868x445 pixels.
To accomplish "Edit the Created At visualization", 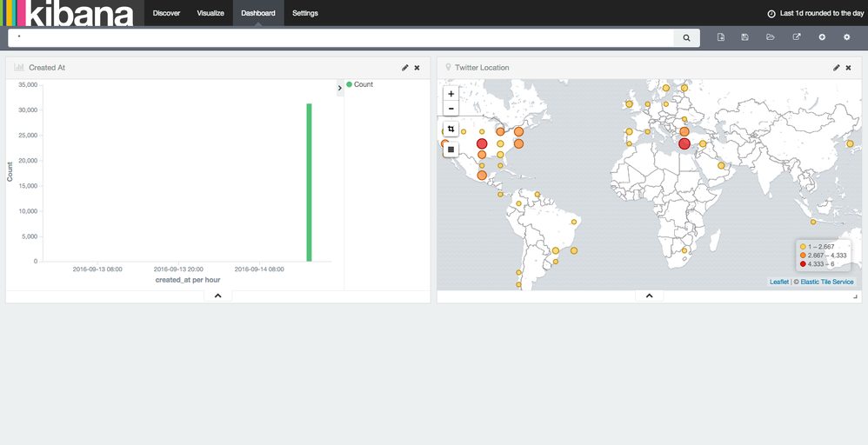I will pyautogui.click(x=404, y=68).
